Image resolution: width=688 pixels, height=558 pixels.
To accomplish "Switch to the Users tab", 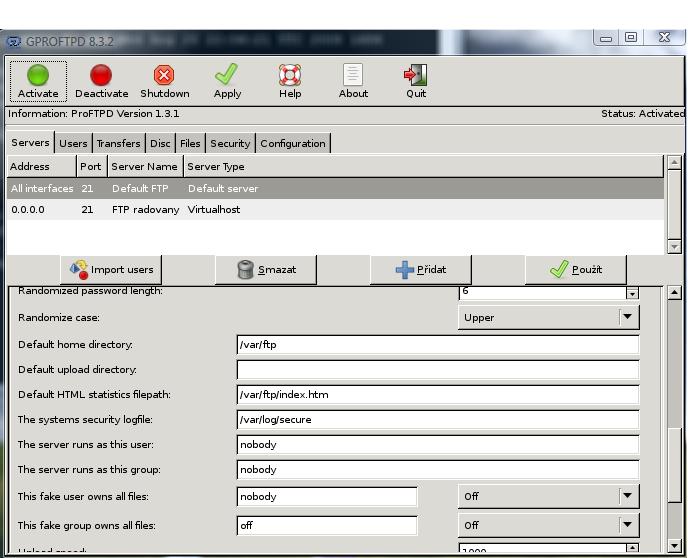I will [73, 143].
